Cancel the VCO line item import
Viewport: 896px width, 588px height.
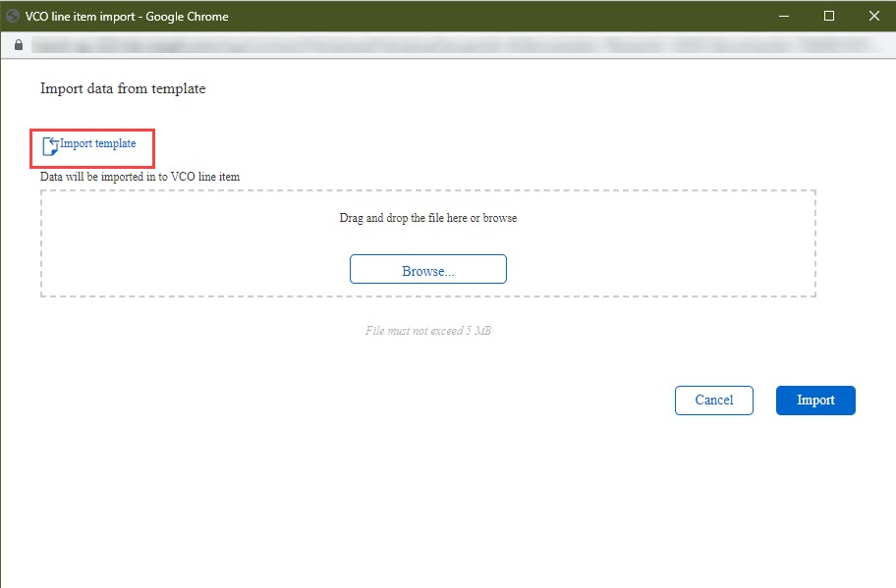(713, 401)
